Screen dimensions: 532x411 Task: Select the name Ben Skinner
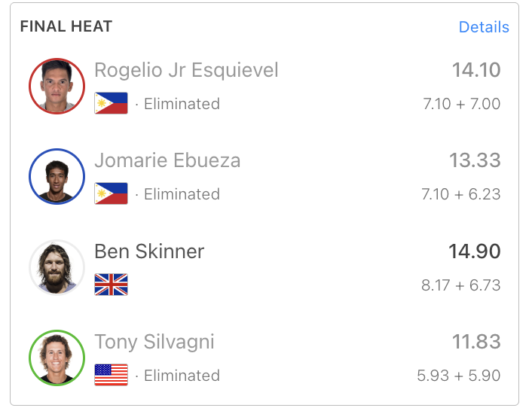[x=149, y=251]
